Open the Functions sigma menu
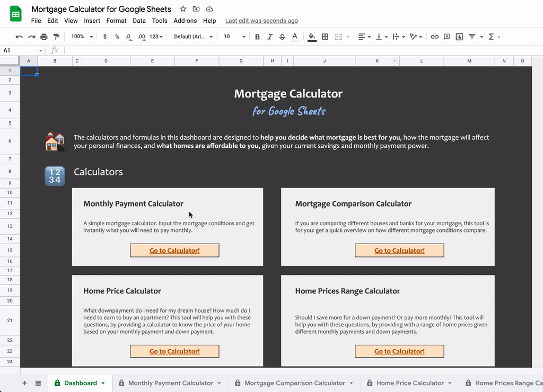The width and height of the screenshot is (543, 392). pos(492,37)
